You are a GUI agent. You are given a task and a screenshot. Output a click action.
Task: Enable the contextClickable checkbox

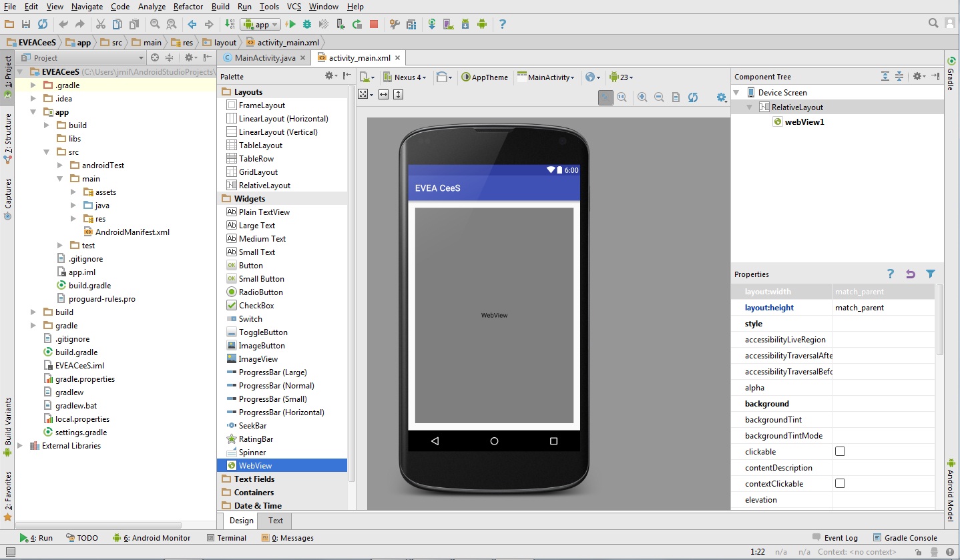tap(840, 484)
